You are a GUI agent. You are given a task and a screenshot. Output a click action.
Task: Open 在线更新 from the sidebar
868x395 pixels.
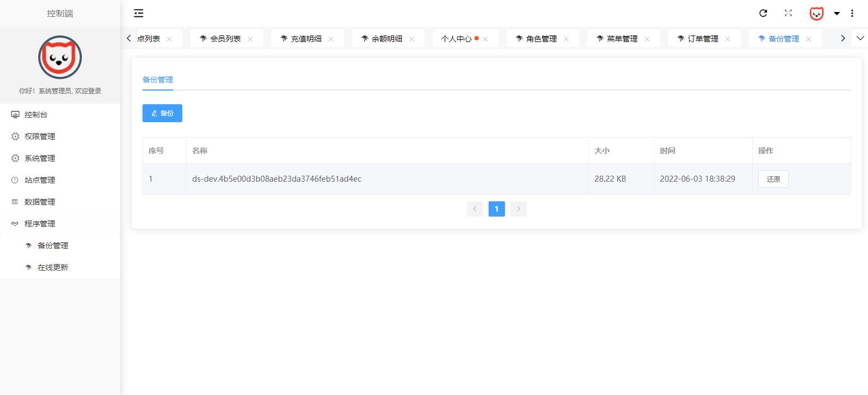point(53,267)
